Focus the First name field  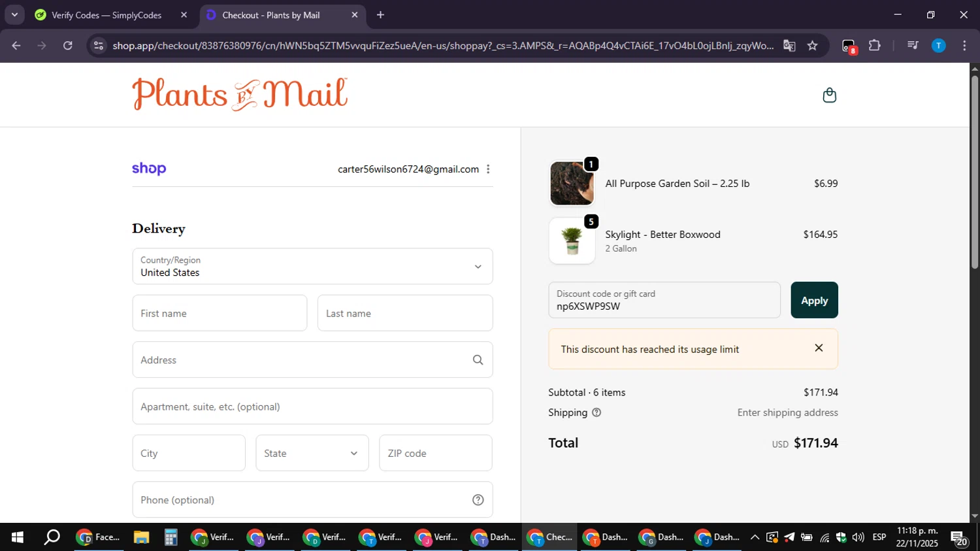pos(220,313)
